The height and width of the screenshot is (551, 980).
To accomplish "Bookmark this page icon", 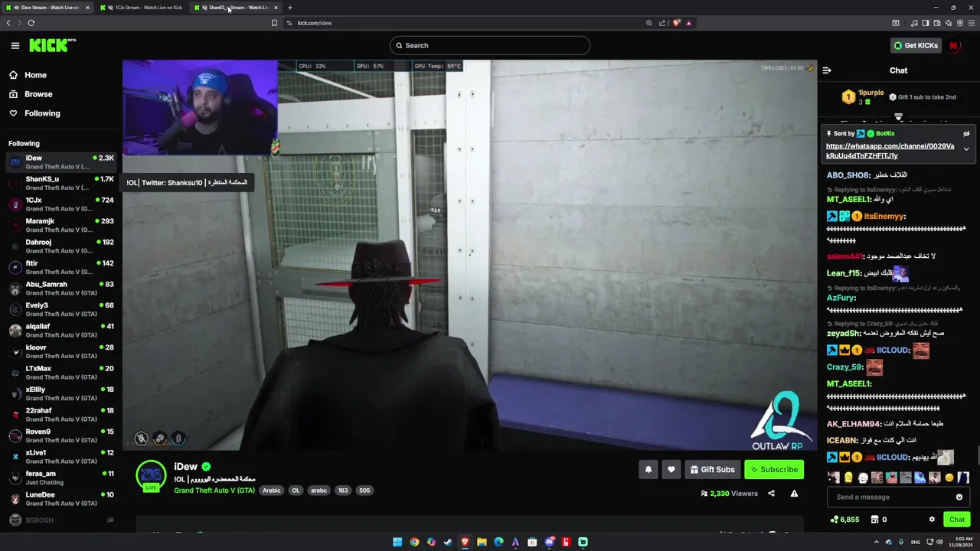I will pyautogui.click(x=274, y=23).
